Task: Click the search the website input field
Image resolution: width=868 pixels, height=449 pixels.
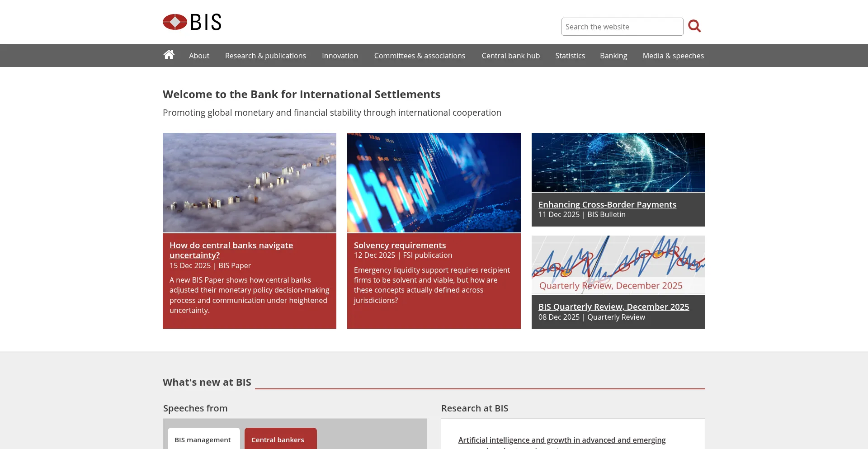Action: coord(622,26)
